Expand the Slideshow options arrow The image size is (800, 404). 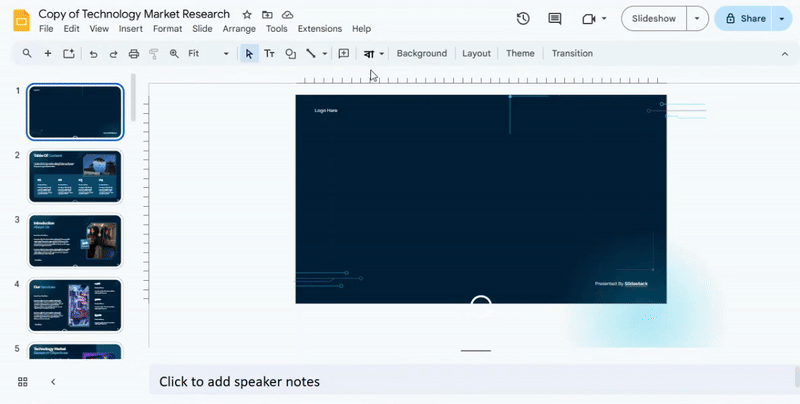(x=698, y=19)
